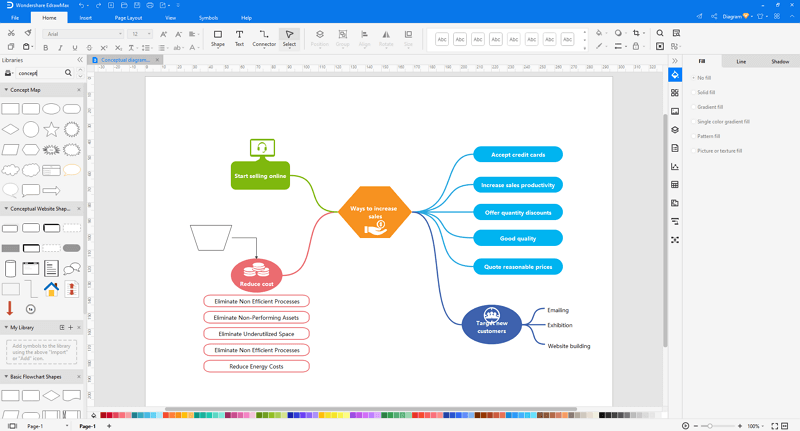This screenshot has width=800, height=431.
Task: Click the Start selling online node
Action: [260, 175]
